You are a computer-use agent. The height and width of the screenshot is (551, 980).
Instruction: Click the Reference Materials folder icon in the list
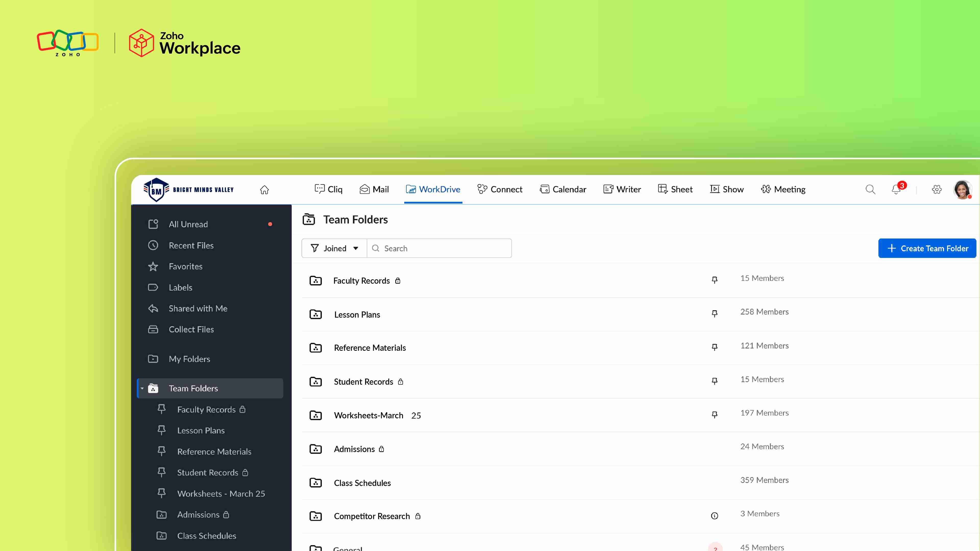[x=315, y=347]
